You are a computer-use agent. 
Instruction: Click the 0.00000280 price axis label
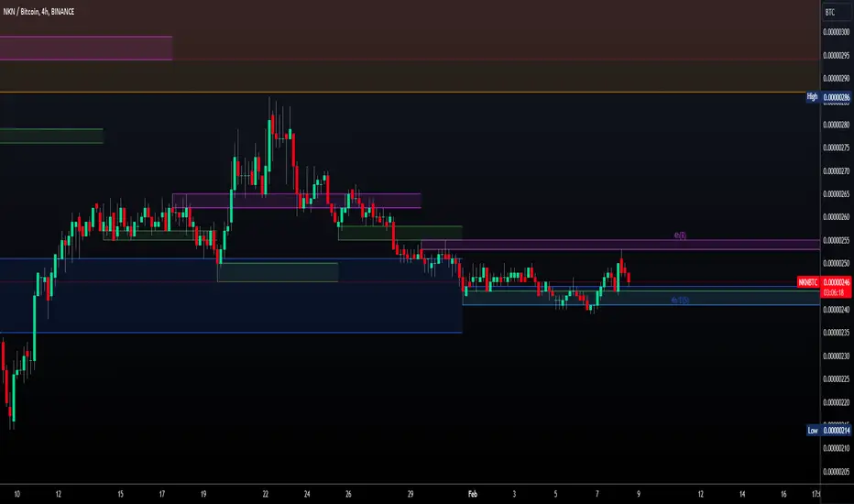(x=836, y=125)
